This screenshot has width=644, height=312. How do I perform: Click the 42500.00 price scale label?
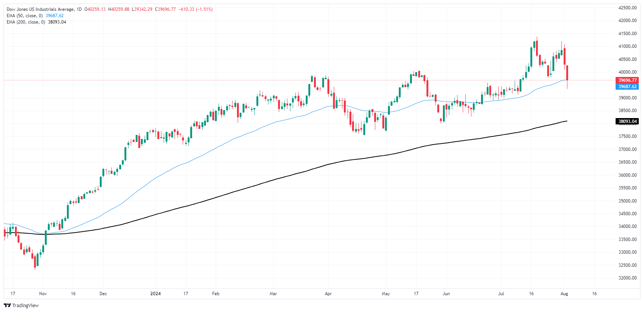click(628, 8)
